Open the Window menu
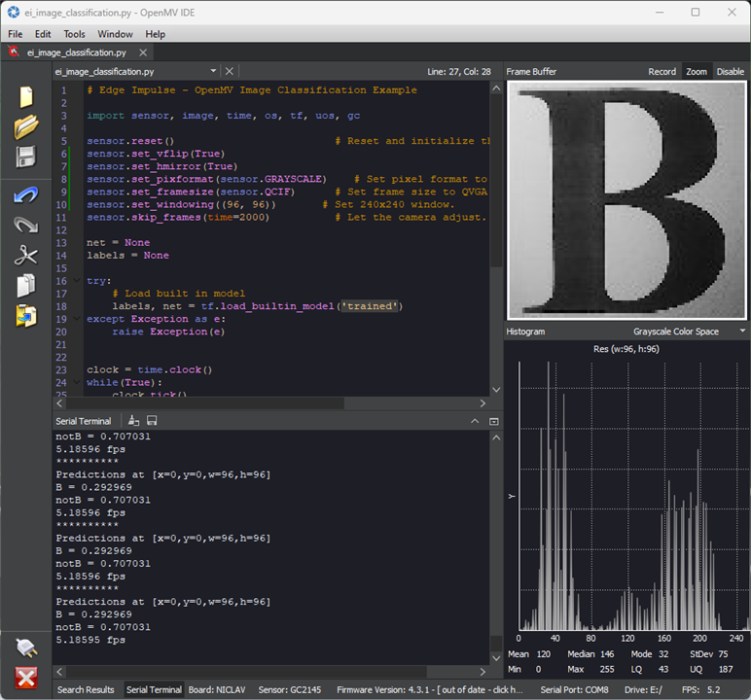The image size is (751, 700). click(x=115, y=34)
